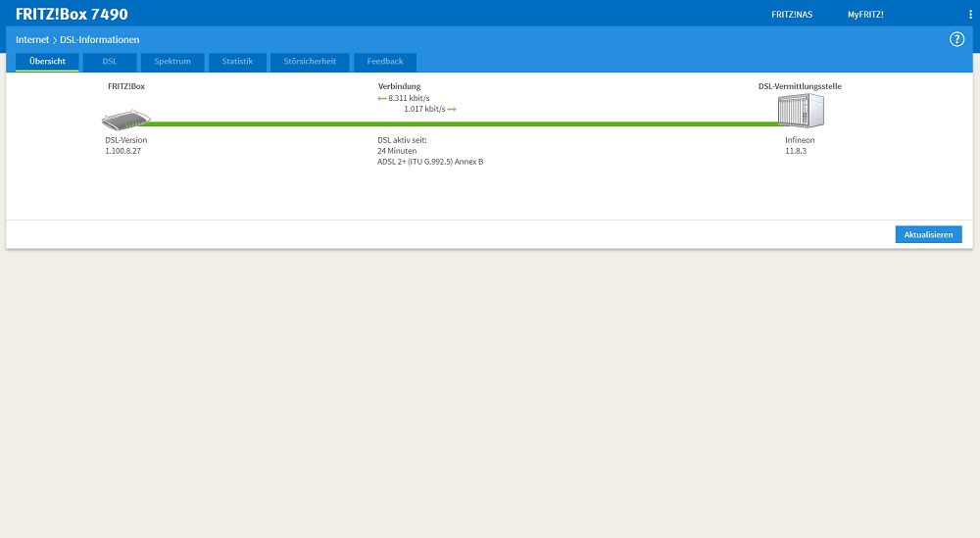Click the upstream rate 1.017 kbit/s
980x538 pixels.
(424, 109)
